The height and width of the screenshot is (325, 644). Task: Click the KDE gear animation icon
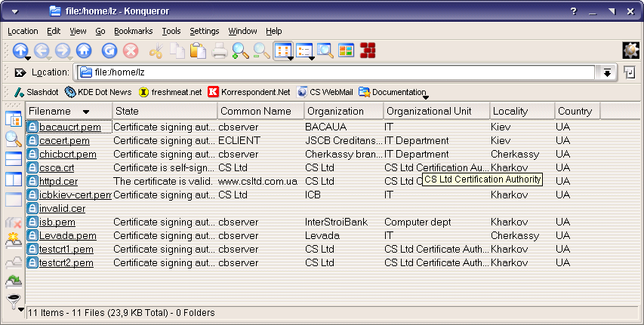pyautogui.click(x=631, y=51)
